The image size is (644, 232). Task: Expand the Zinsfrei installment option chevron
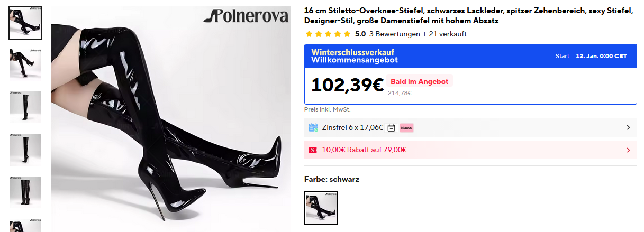pyautogui.click(x=628, y=127)
